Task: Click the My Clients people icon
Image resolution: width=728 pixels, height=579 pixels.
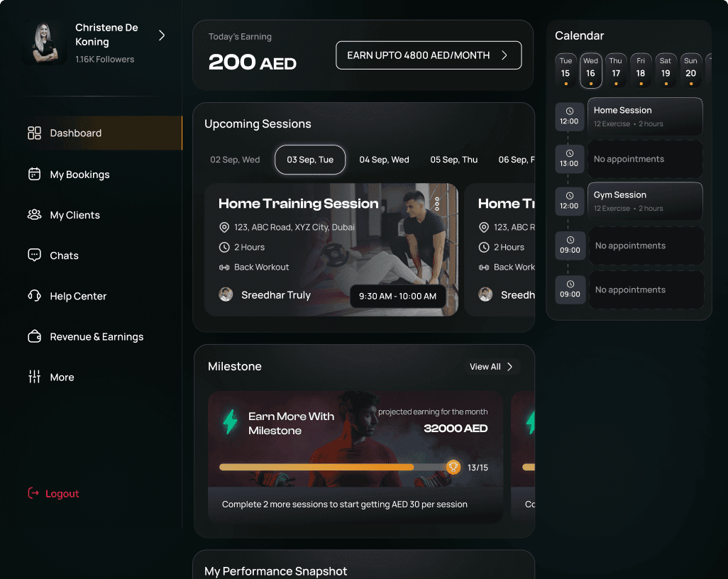Action: tap(34, 214)
